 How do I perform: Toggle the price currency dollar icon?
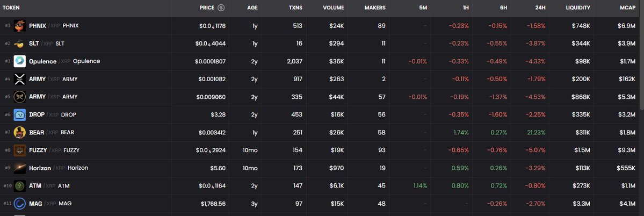pos(221,8)
